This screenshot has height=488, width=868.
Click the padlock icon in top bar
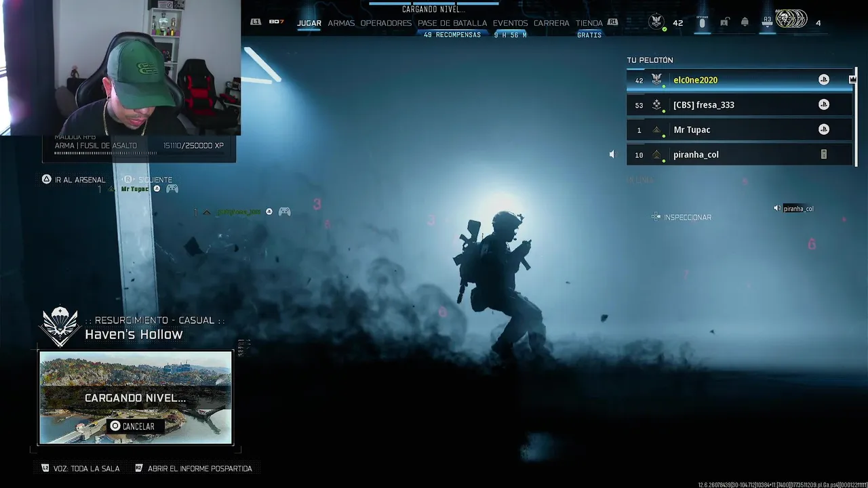point(724,22)
